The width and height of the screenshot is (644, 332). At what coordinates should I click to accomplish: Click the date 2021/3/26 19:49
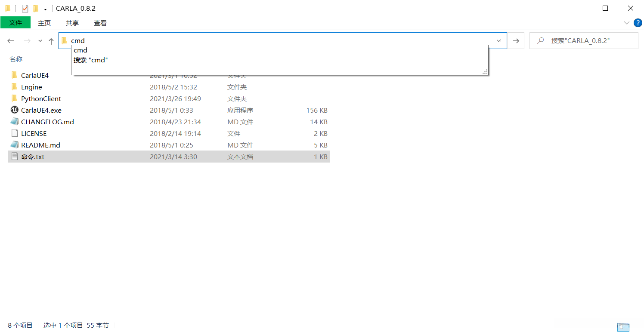[176, 98]
